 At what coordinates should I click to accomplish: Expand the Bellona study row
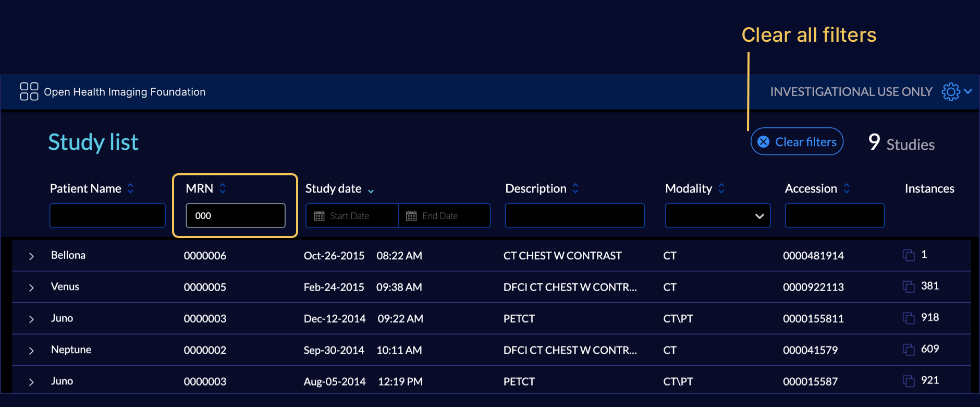click(31, 256)
